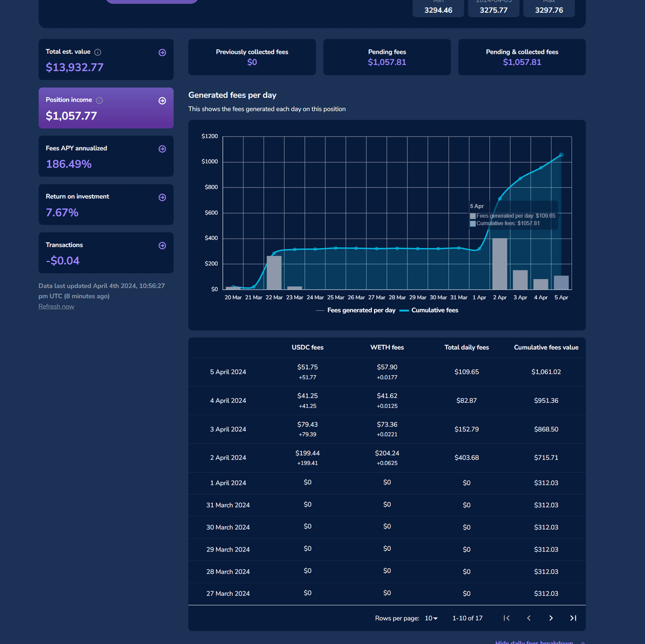
Task: Click Refresh now link
Action: pyautogui.click(x=56, y=307)
